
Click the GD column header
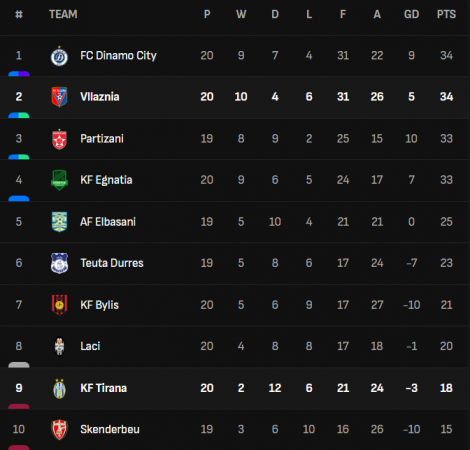[411, 14]
